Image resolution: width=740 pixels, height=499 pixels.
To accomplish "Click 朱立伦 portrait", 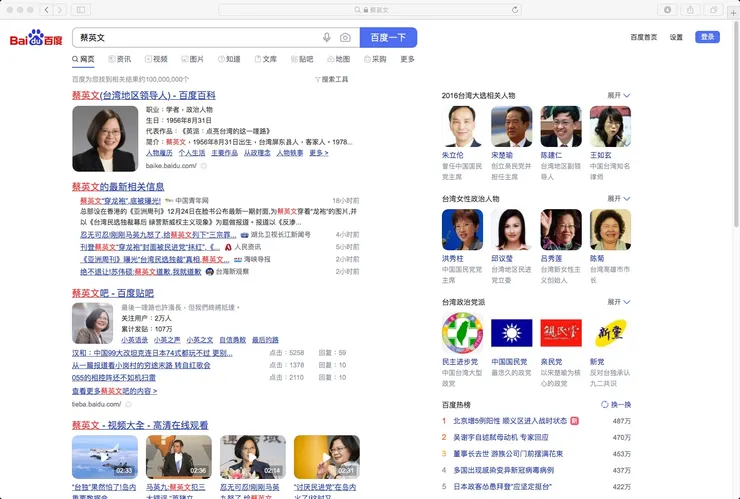I will click(x=462, y=127).
